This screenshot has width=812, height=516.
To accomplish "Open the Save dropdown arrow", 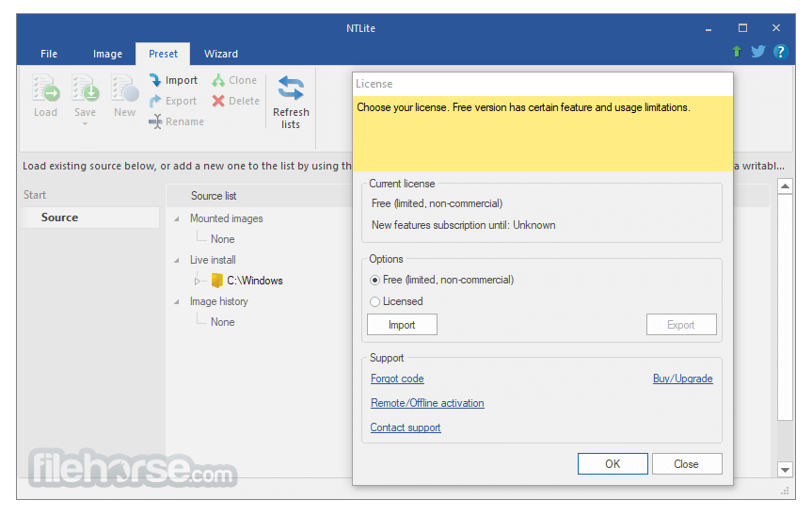I will [85, 123].
